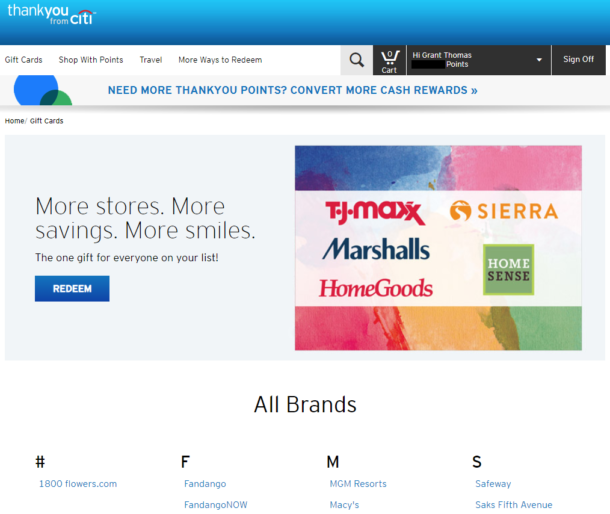Go to Home in the breadcrumb
The height and width of the screenshot is (514, 610).
(x=14, y=121)
